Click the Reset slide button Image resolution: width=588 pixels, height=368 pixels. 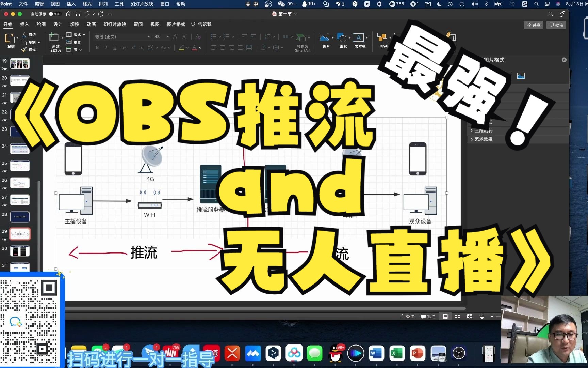pos(73,42)
